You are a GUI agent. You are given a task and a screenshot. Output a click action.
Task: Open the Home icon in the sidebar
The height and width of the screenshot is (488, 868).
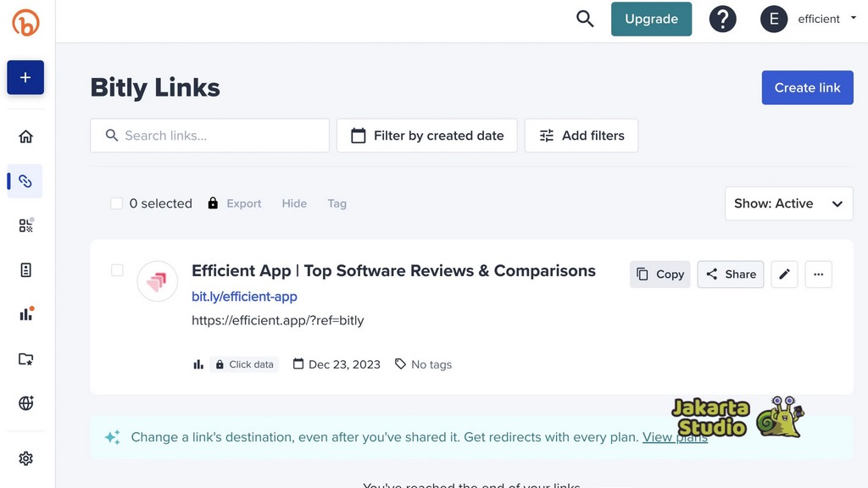pyautogui.click(x=25, y=136)
